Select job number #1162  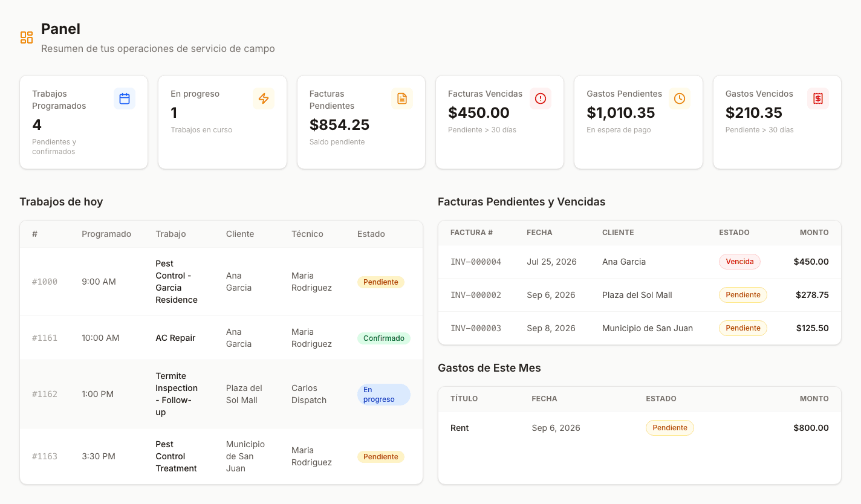[45, 394]
